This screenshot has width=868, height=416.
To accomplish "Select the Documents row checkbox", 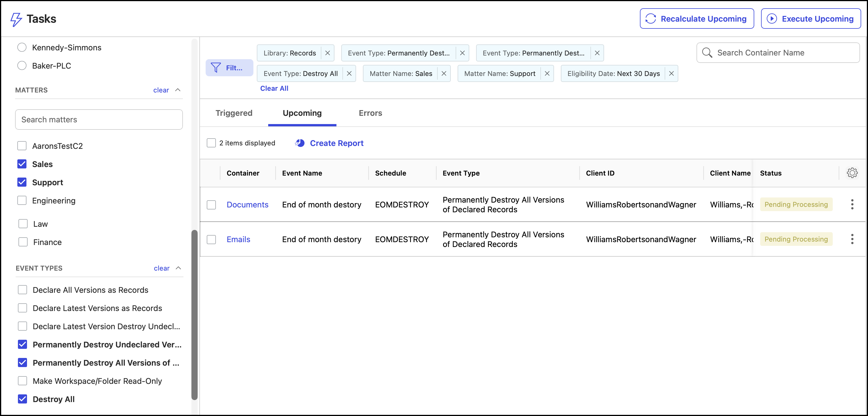I will pyautogui.click(x=211, y=205).
